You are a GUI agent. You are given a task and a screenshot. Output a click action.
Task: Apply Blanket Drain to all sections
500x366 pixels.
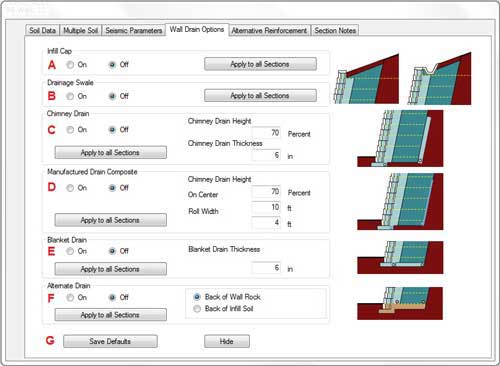(x=111, y=269)
